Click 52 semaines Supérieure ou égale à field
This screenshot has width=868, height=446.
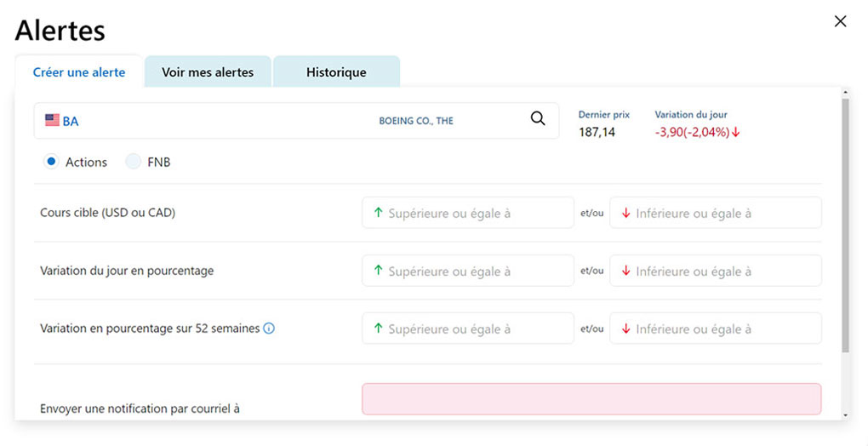468,329
